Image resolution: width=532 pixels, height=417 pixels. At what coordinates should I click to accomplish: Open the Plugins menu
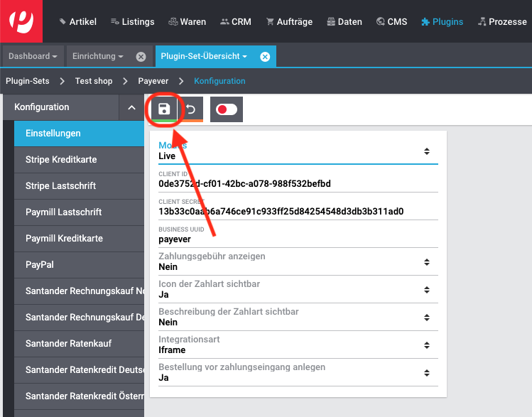pyautogui.click(x=442, y=22)
